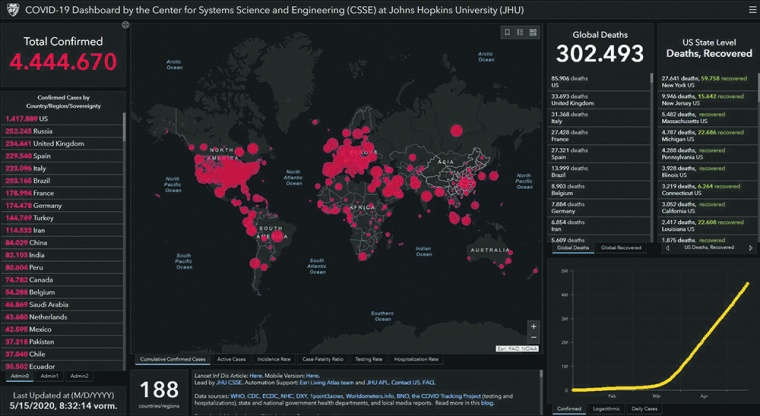
Task: Switch to Active Cases map tab
Action: [x=231, y=359]
